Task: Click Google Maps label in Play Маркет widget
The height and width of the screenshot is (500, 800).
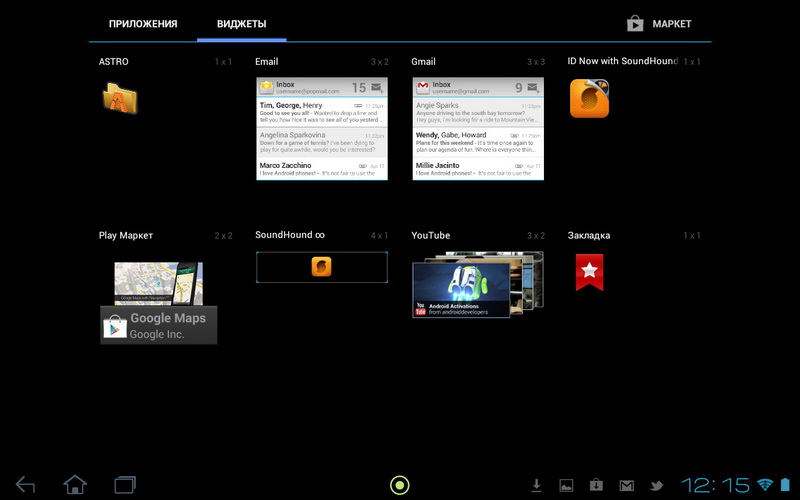Action: [168, 318]
